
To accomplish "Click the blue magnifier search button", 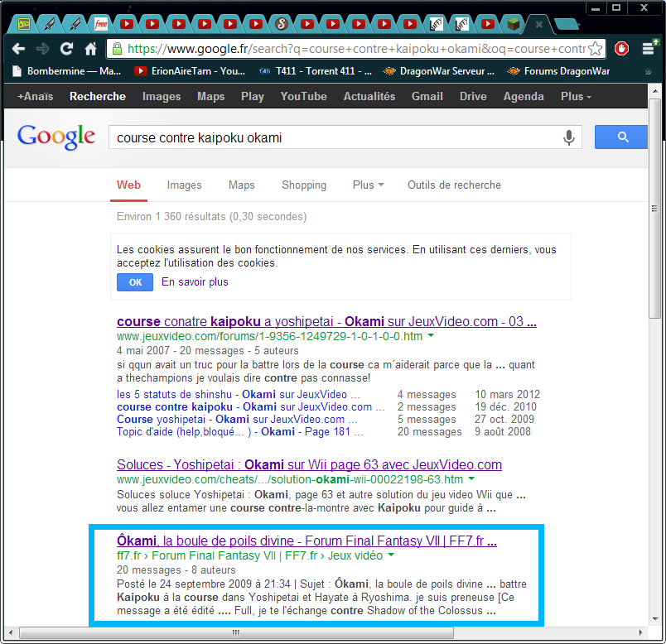I will (x=621, y=137).
